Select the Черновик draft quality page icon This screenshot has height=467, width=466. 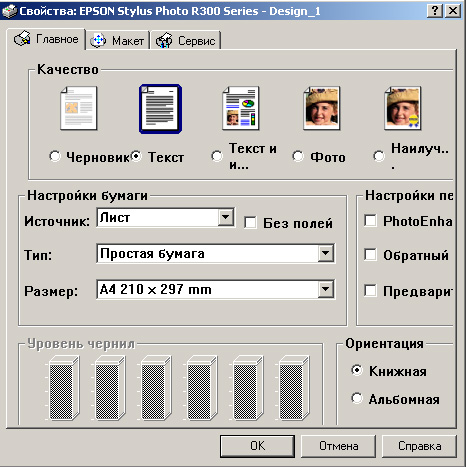(79, 108)
